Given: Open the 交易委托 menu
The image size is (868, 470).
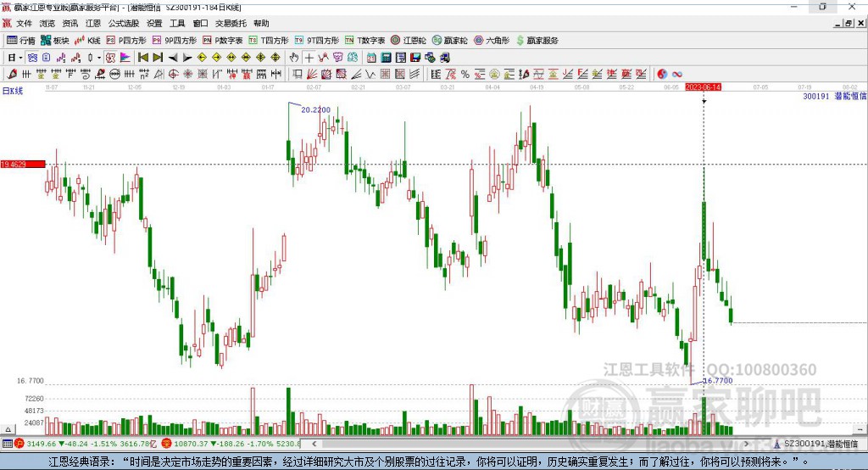Looking at the screenshot, I should click(231, 23).
